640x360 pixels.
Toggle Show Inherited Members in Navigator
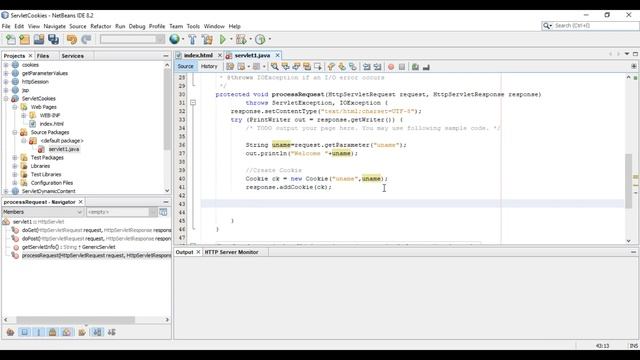pyautogui.click(x=10, y=332)
